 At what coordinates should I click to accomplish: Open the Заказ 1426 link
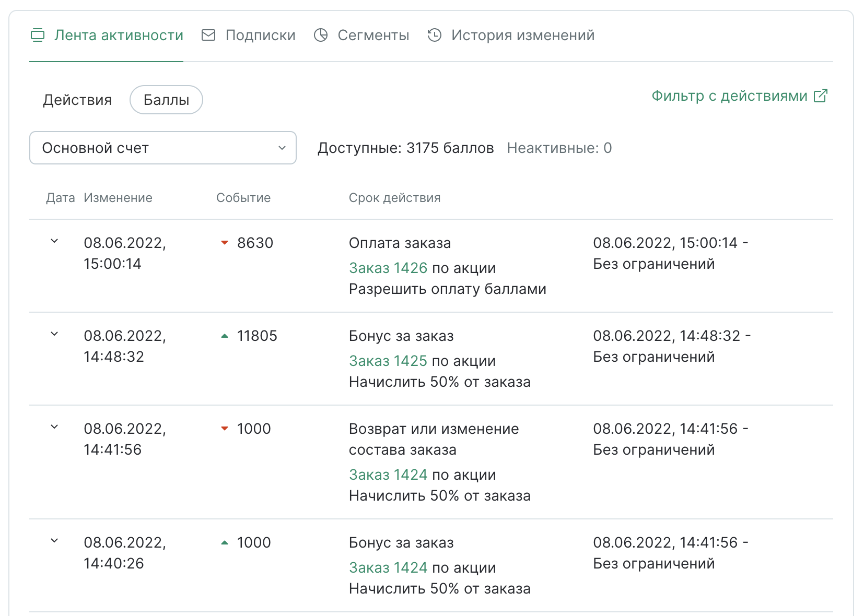coord(388,268)
